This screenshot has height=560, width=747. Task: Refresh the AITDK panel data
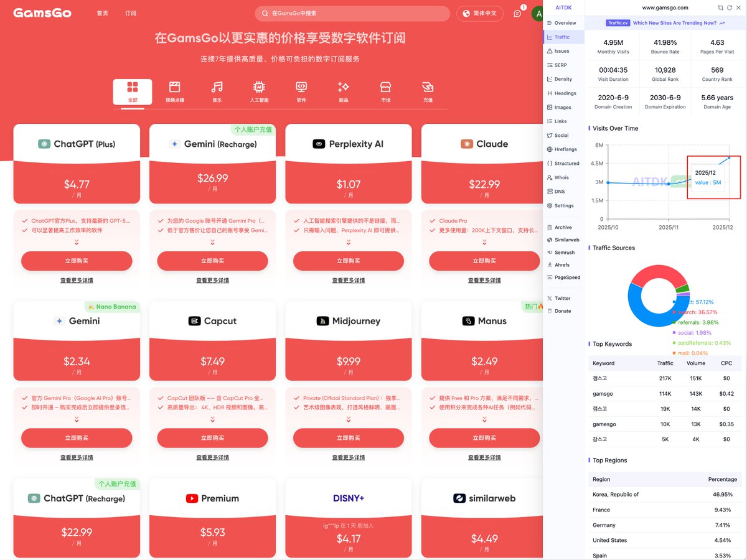click(729, 7)
